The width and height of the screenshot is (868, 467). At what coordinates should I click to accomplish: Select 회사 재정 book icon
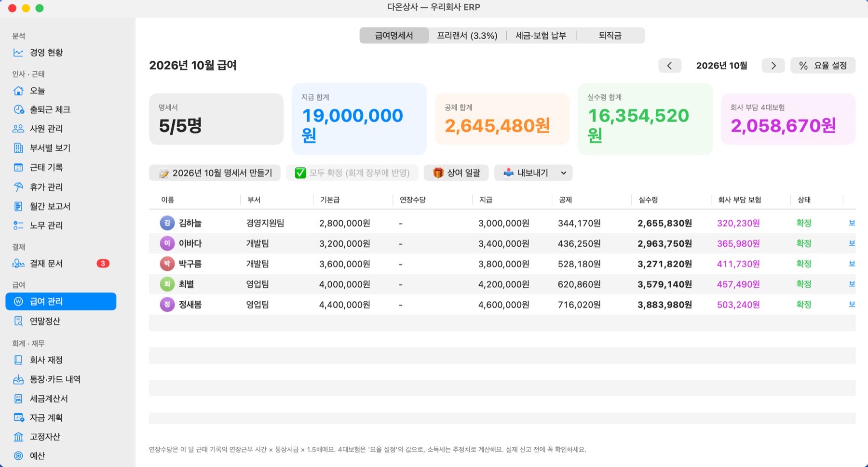(x=18, y=360)
